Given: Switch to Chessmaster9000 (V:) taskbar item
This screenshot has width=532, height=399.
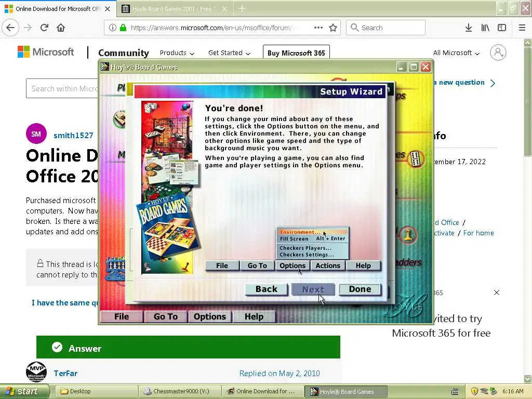Looking at the screenshot, I should coord(180,391).
